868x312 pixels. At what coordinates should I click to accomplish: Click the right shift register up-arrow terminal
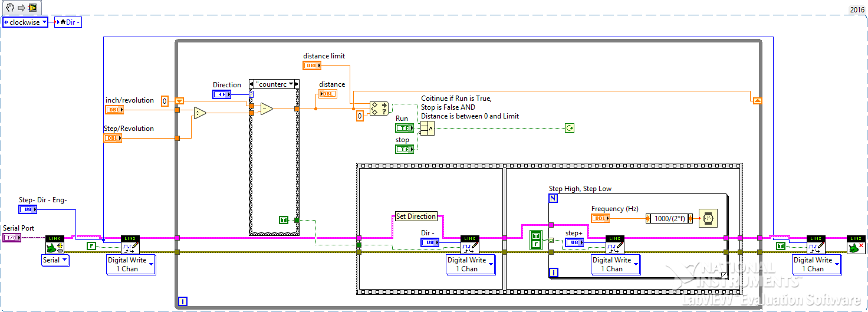click(757, 101)
